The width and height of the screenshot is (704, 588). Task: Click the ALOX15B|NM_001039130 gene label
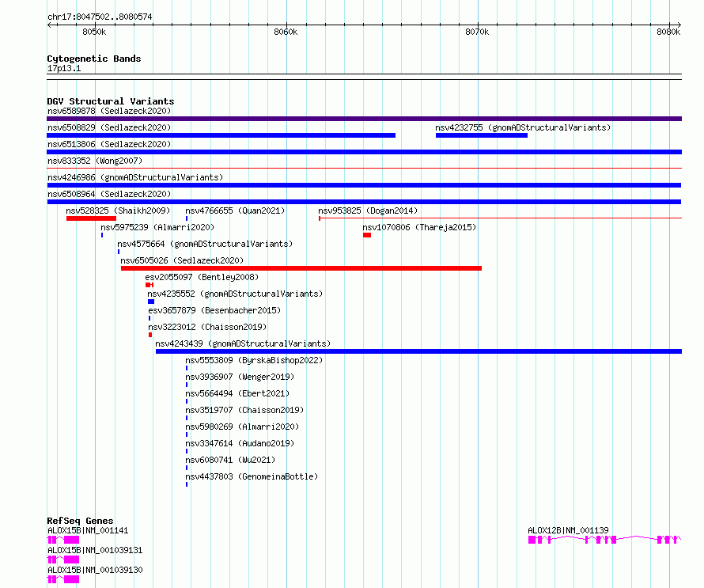95,570
